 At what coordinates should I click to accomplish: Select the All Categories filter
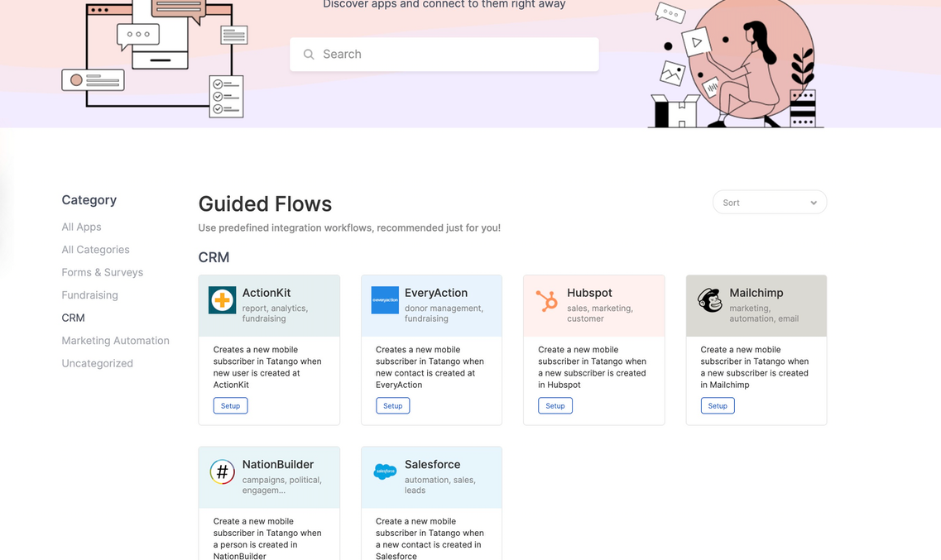click(x=95, y=250)
